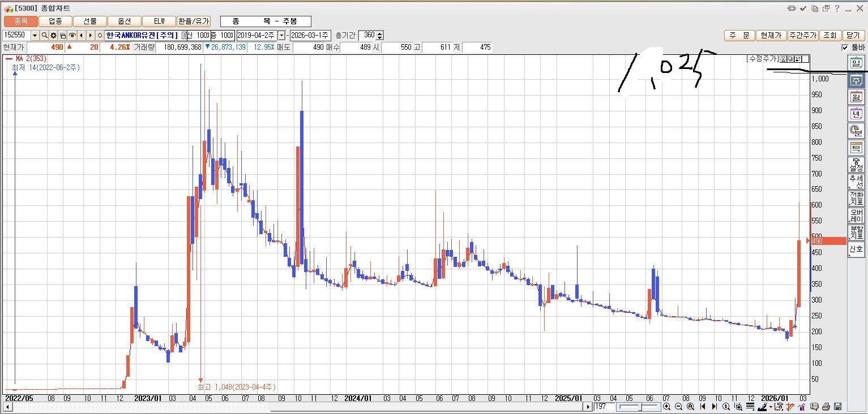This screenshot has width=868, height=414.
Task: Toggle the eye icon next to stock code
Action: pyautogui.click(x=72, y=36)
